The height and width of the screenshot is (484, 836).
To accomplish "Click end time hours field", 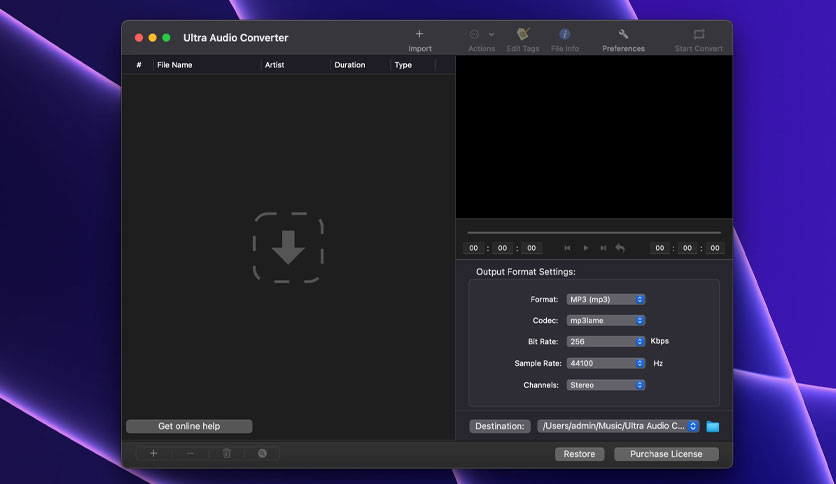I will coord(660,248).
